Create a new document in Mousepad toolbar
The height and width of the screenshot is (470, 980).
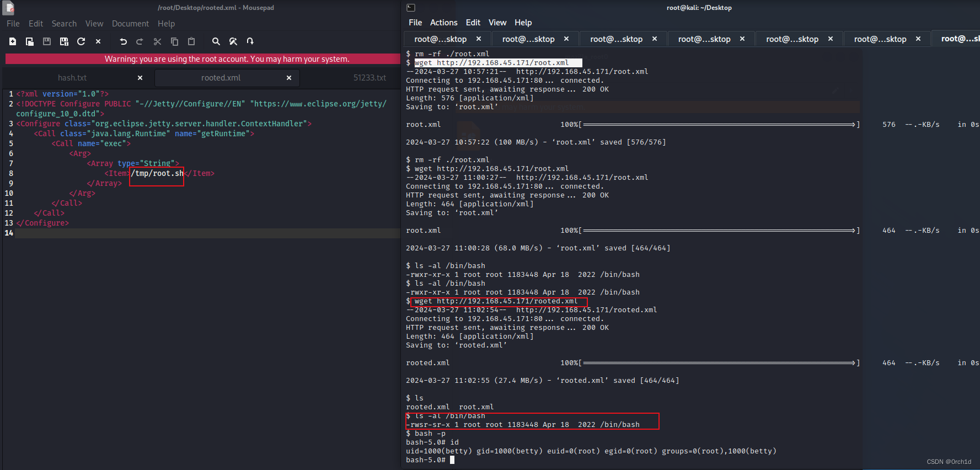click(13, 41)
